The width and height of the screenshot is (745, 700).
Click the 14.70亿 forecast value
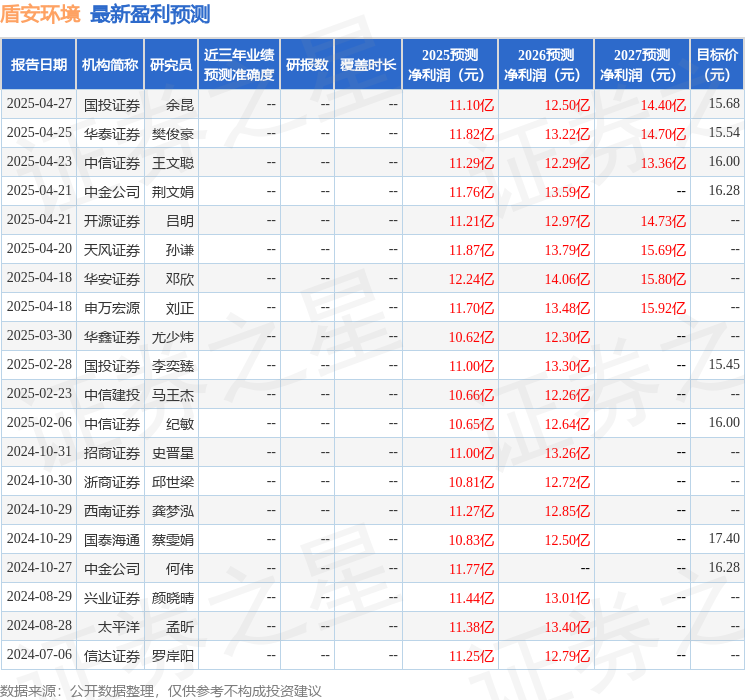663,134
